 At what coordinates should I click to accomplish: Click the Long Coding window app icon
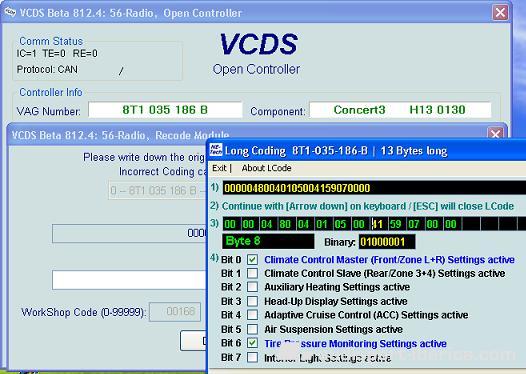(216, 150)
